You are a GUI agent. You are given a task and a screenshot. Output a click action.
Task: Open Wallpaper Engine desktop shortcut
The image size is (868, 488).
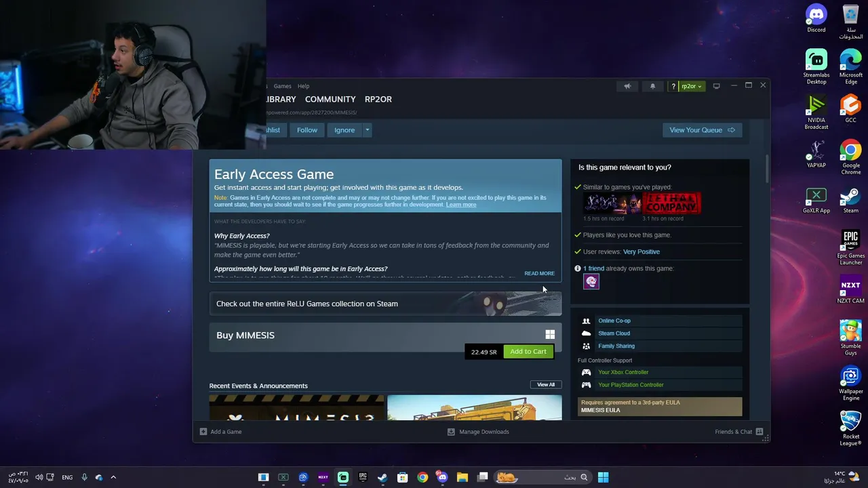(x=851, y=384)
